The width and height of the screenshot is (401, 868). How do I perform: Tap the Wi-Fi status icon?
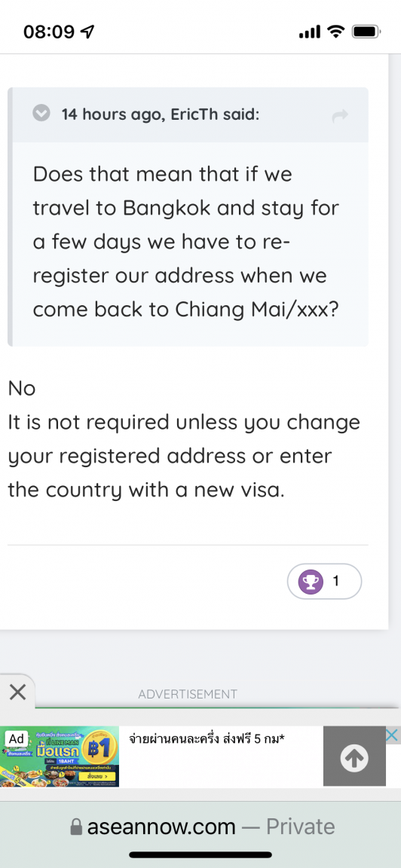tap(335, 32)
